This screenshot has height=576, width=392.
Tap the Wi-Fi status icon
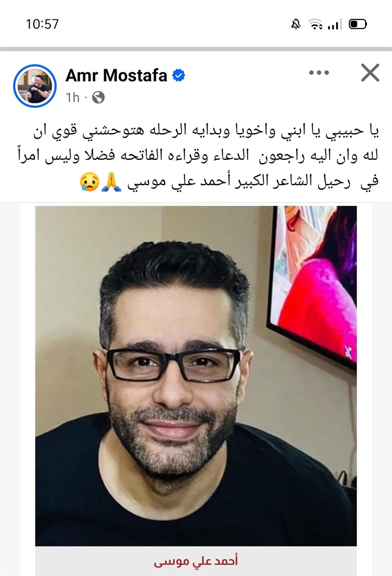click(x=315, y=24)
